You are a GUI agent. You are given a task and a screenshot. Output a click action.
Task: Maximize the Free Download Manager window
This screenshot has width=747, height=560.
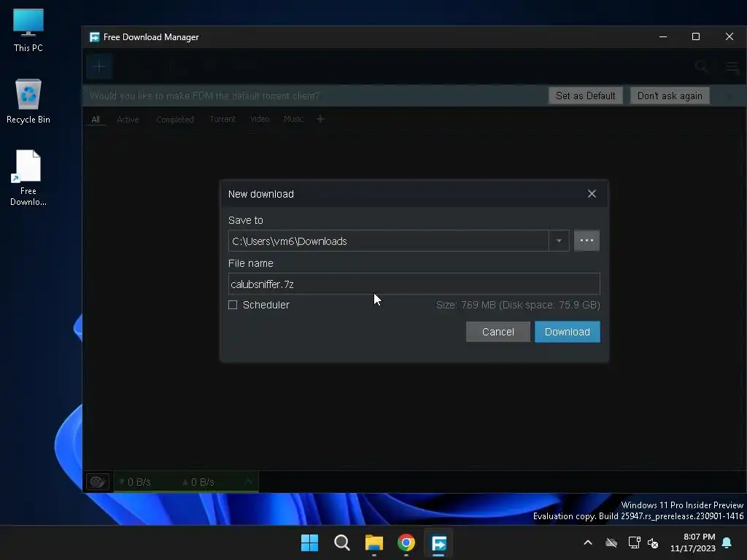click(x=695, y=36)
